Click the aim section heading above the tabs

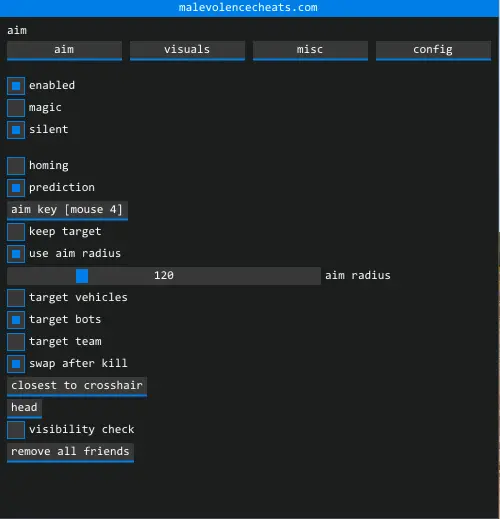[17, 31]
